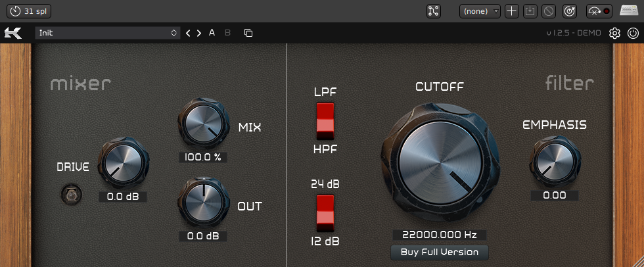This screenshot has height=267, width=644.
Task: Select the A state slot
Action: 212,33
